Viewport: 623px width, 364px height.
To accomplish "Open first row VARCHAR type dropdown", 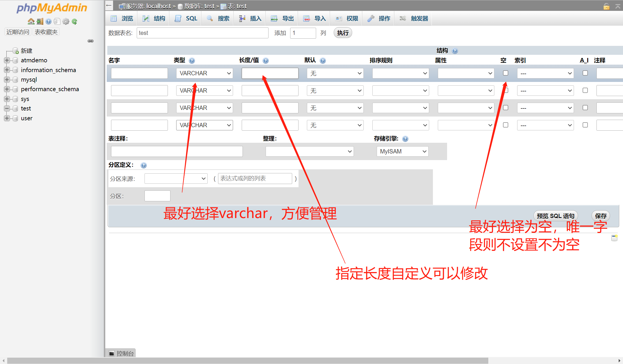I will click(x=204, y=73).
